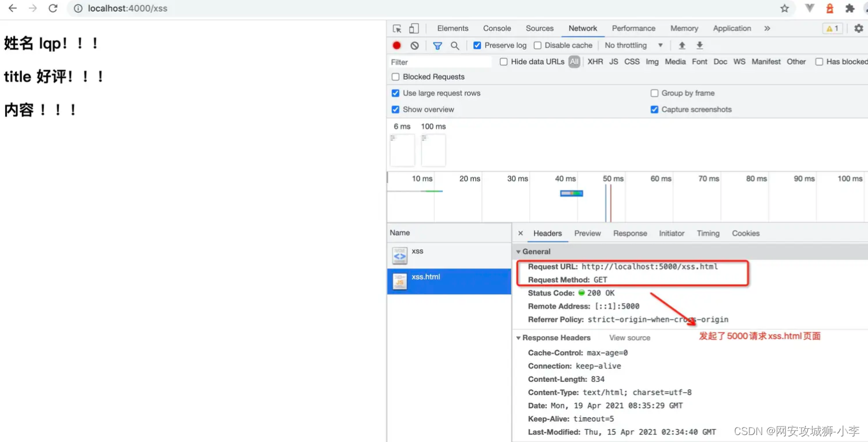Bookmark this page with the star icon
The image size is (868, 442).
click(x=784, y=8)
